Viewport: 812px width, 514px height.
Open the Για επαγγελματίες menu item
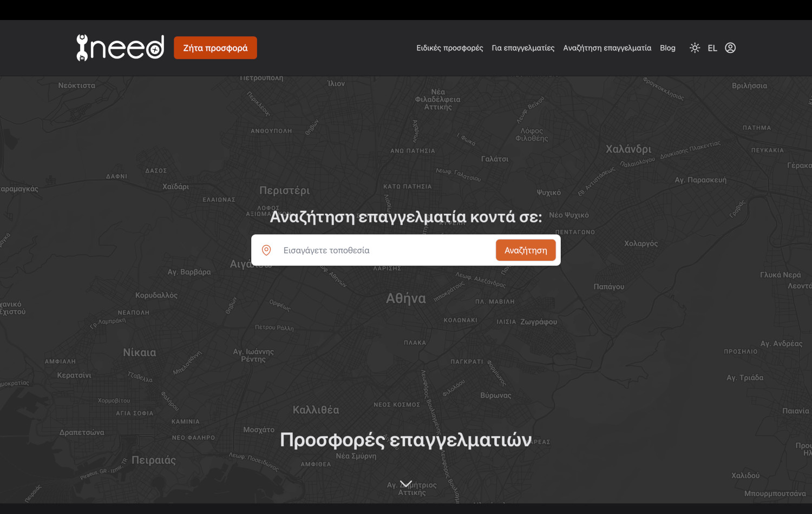pyautogui.click(x=523, y=48)
